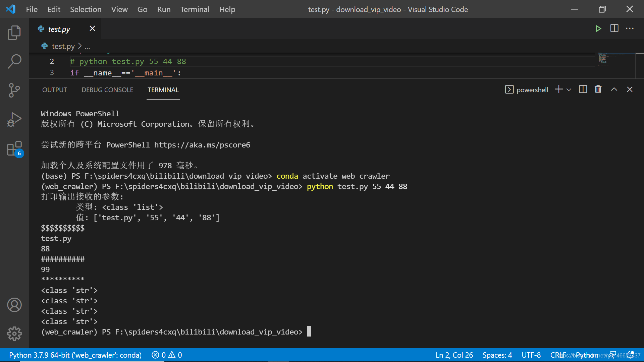The image size is (644, 362).
Task: Maximize the terminal panel with chevron
Action: click(614, 89)
